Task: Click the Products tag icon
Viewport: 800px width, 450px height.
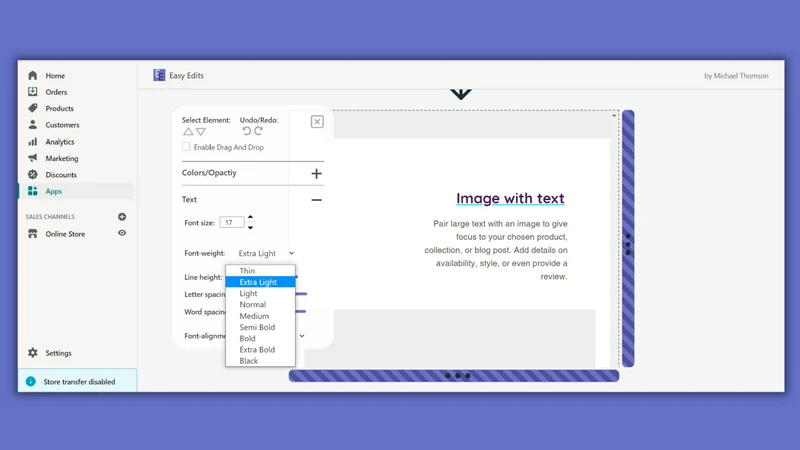Action: click(33, 108)
